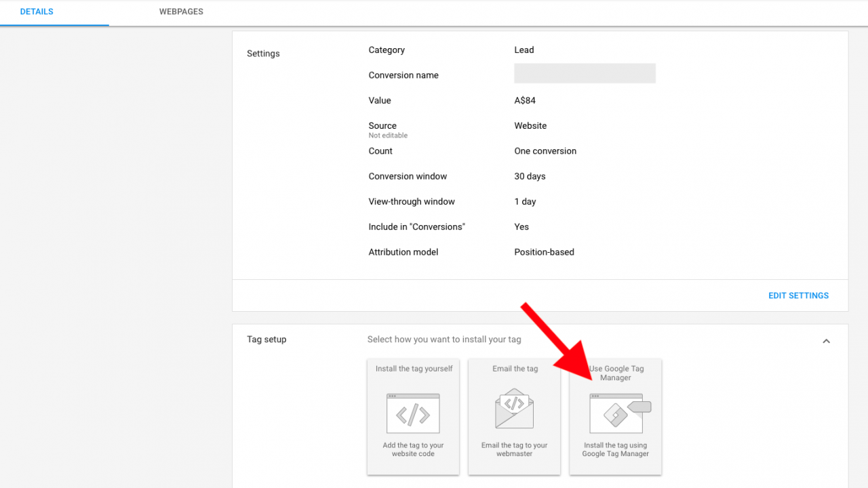Click the '1 day' view-through value
This screenshot has width=868, height=488.
[525, 201]
